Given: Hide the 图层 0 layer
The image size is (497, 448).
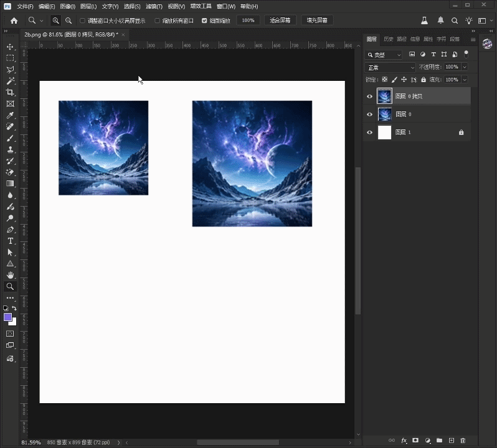Looking at the screenshot, I should tap(369, 114).
